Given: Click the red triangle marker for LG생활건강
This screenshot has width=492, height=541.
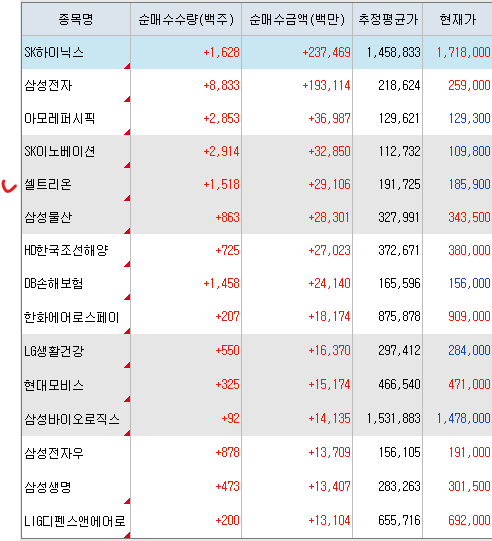Looking at the screenshot, I should pyautogui.click(x=127, y=365).
